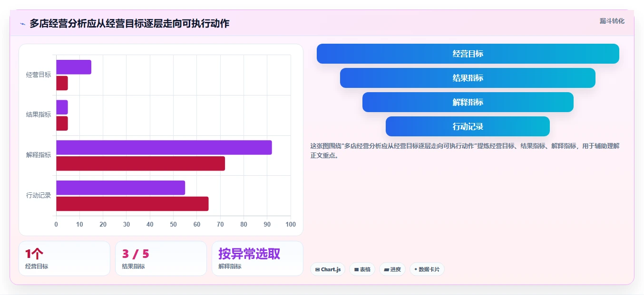This screenshot has width=644, height=295.
Task: Click the 漏斗转化 tag in the header
Action: pos(612,21)
